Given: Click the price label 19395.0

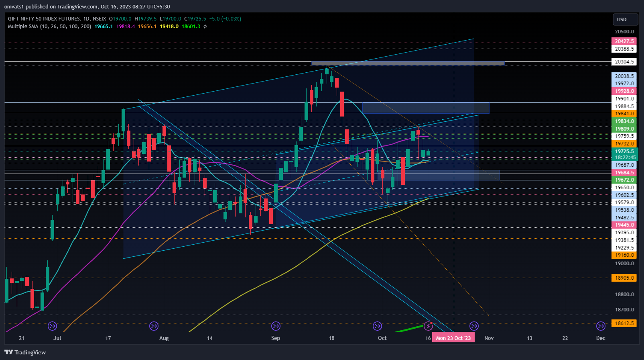Looking at the screenshot, I should [x=625, y=233].
